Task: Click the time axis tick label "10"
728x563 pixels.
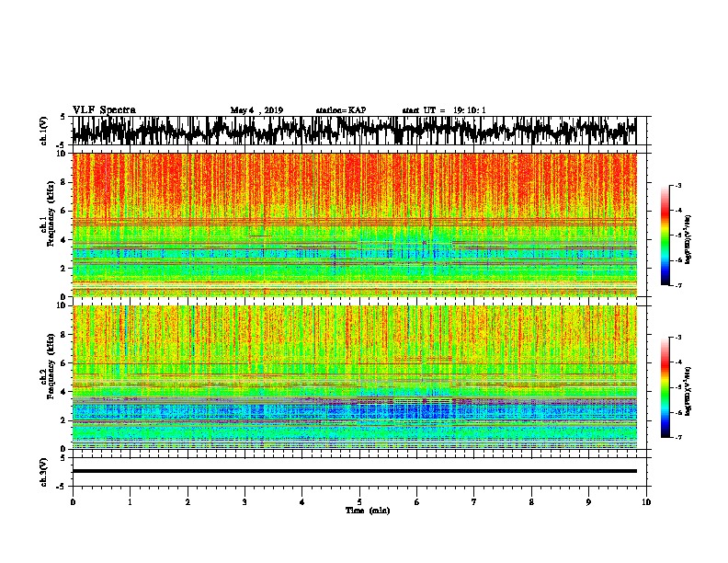Action: click(x=646, y=502)
